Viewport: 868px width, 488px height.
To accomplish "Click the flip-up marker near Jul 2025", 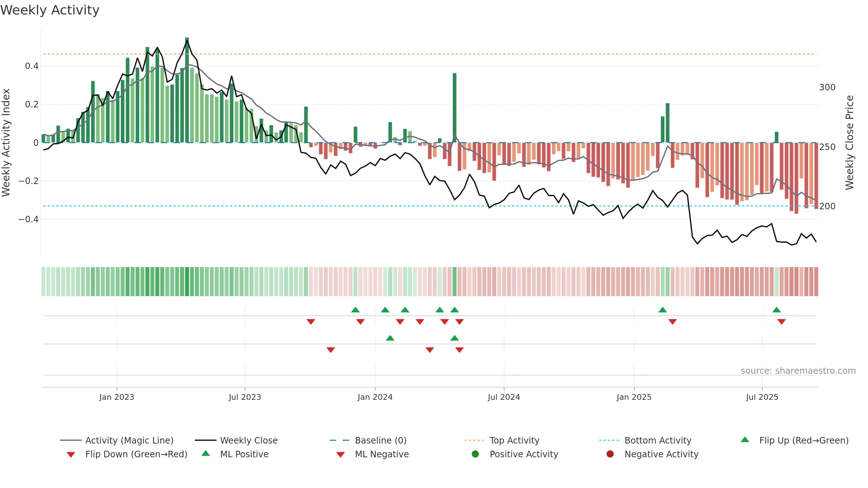I will coord(776,310).
